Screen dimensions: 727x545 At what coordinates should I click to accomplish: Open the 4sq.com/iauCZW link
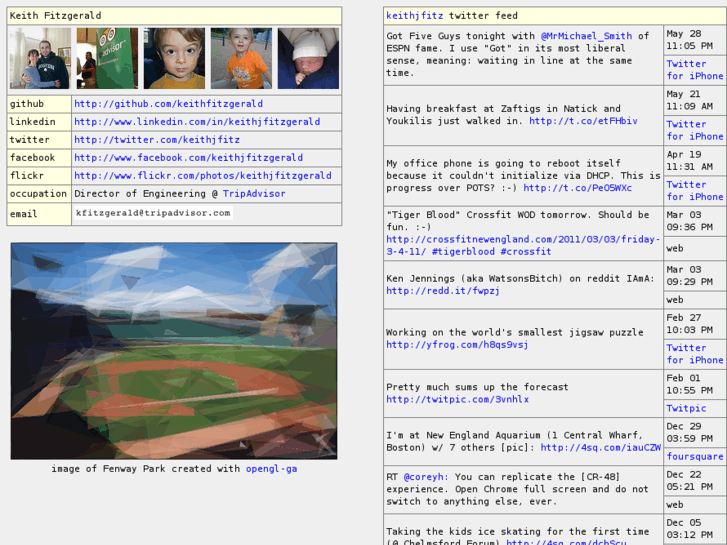pos(601,448)
